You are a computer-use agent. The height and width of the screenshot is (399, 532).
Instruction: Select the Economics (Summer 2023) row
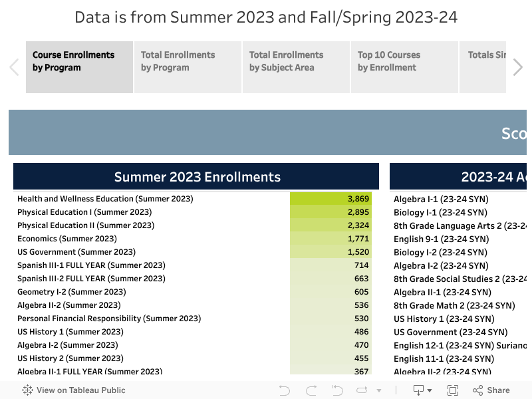point(67,239)
